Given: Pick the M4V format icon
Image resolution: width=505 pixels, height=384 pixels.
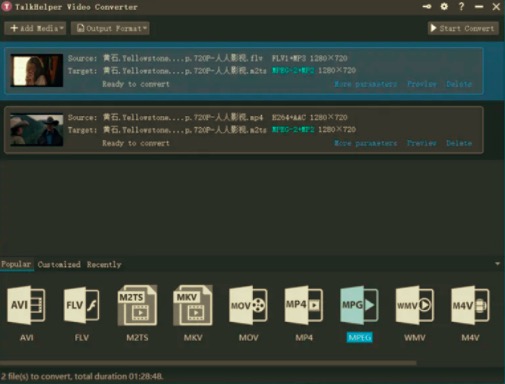Looking at the screenshot, I should click(x=470, y=305).
